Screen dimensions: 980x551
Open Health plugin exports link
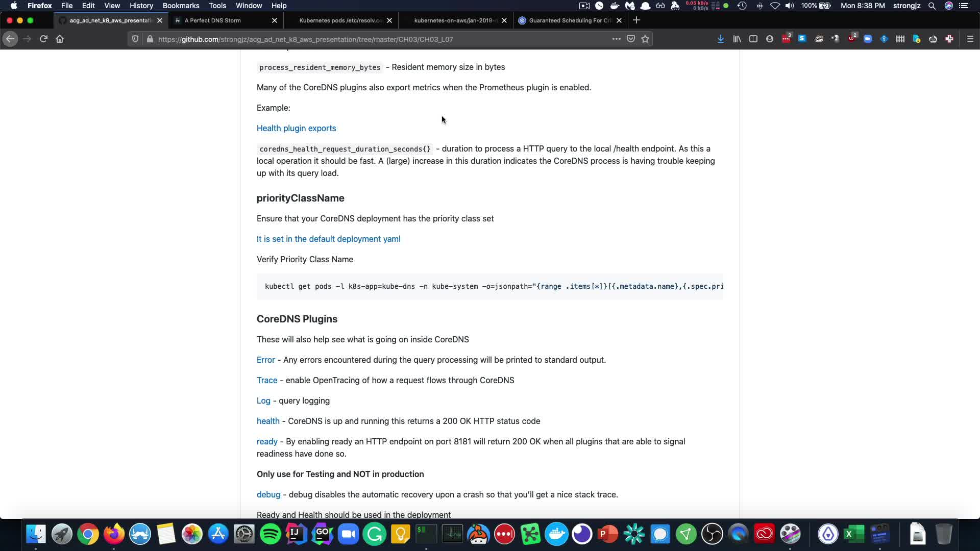[296, 128]
